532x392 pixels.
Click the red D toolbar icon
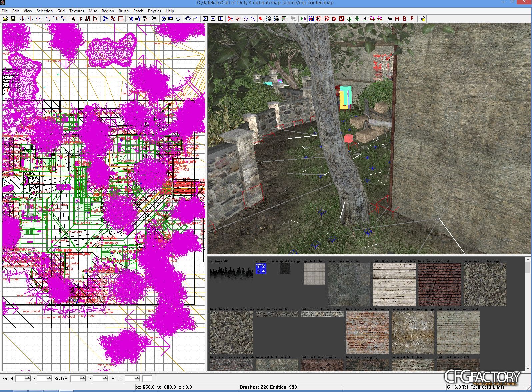[334, 19]
